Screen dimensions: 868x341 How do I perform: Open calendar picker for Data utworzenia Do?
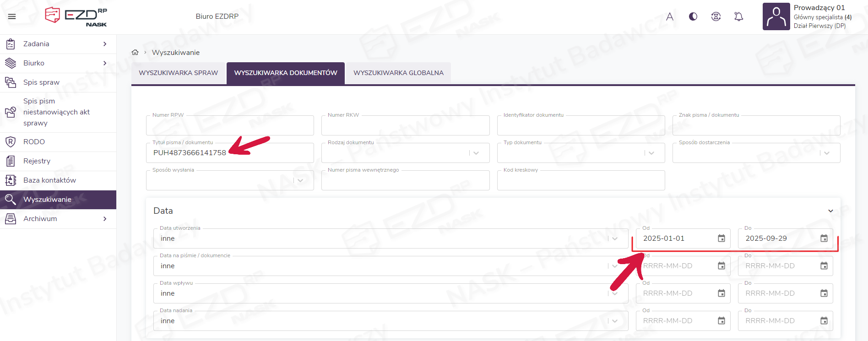(824, 238)
